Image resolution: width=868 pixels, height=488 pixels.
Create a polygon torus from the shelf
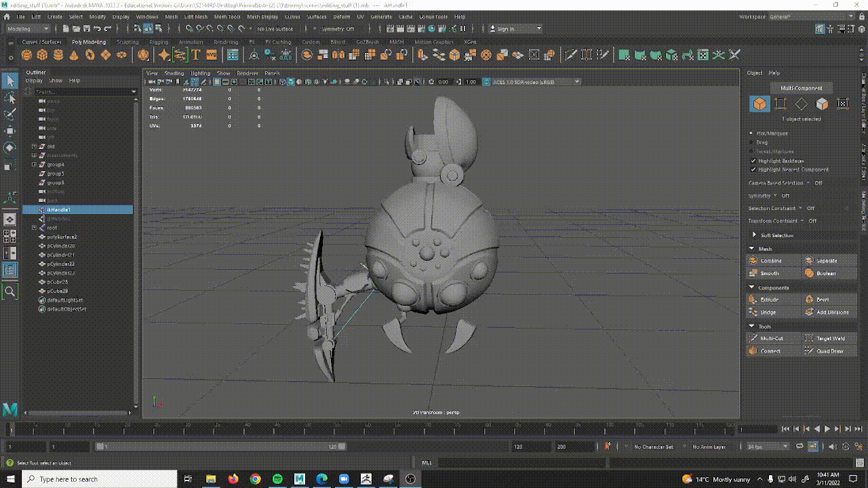tap(90, 55)
